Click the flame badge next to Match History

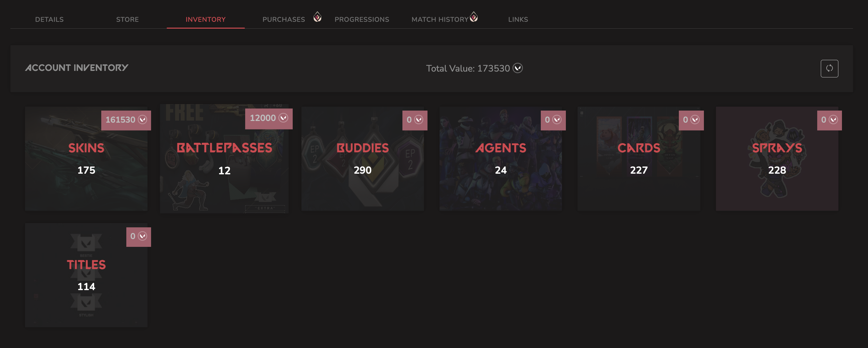473,17
